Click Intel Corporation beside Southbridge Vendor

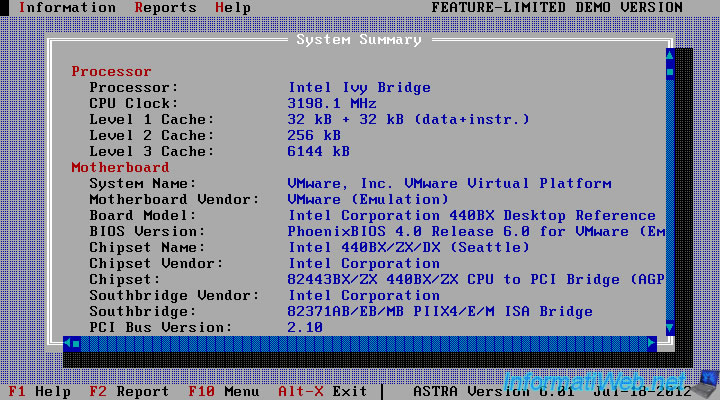(364, 295)
